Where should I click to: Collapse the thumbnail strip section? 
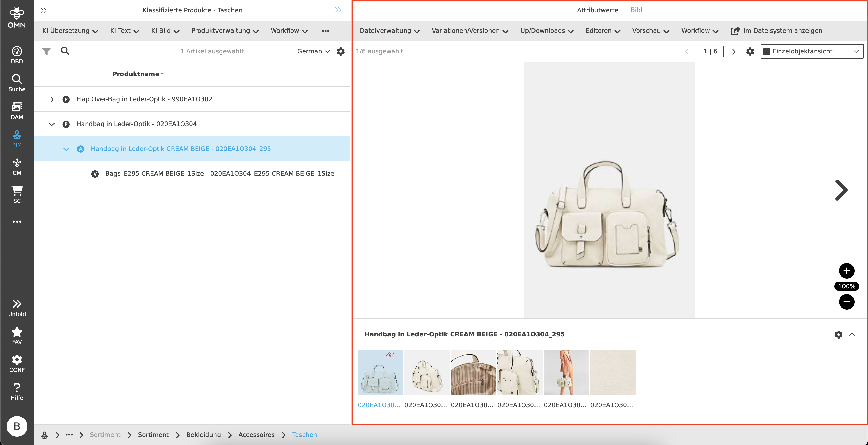[852, 334]
